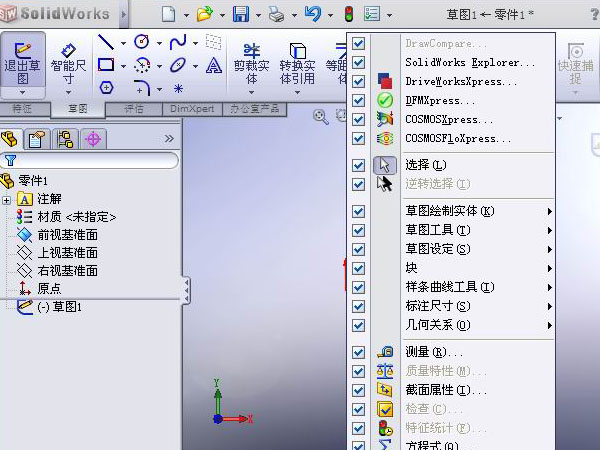
Task: Uncheck the DriveWorksXpress checkbox
Action: coord(358,82)
